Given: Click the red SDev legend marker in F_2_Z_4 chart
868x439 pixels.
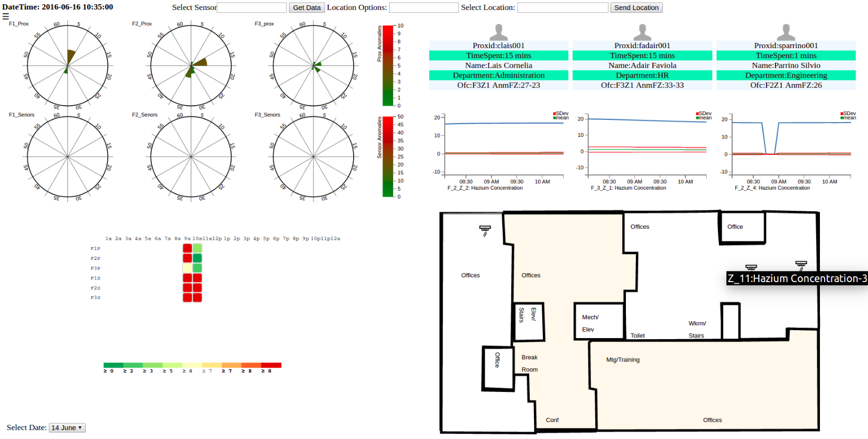Looking at the screenshot, I should click(x=842, y=114).
